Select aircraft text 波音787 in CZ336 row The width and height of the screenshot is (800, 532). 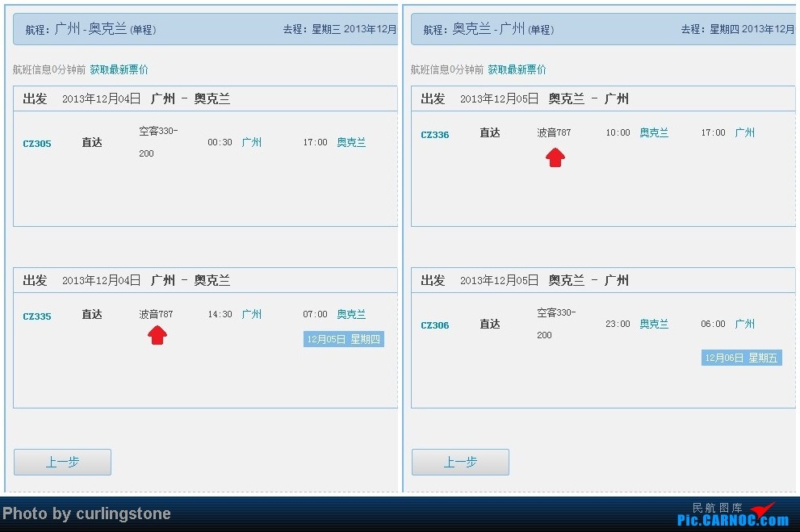point(554,132)
